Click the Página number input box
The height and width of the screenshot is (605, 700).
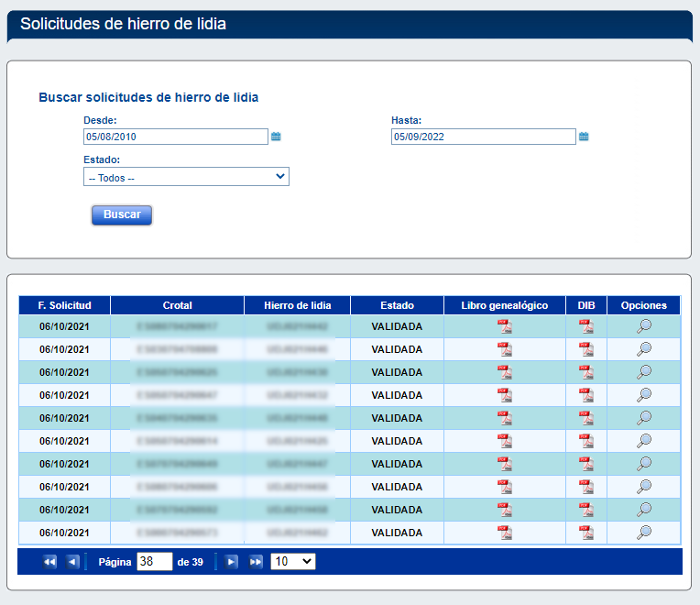tap(154, 561)
